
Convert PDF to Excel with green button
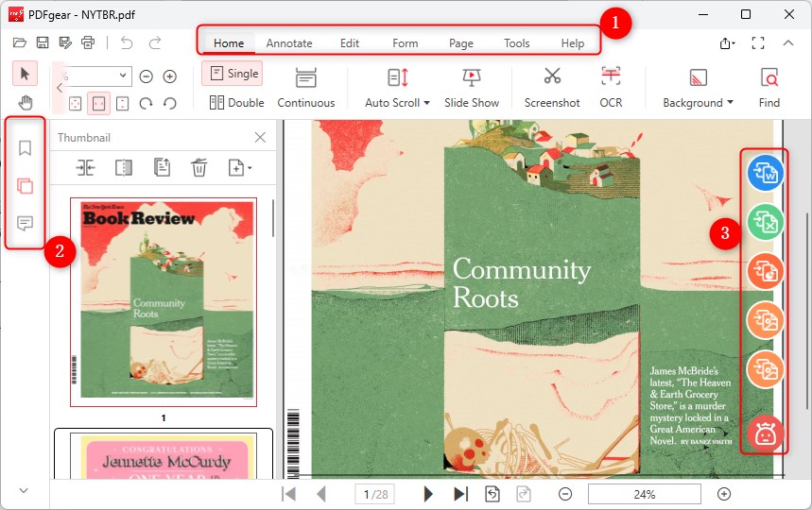tap(765, 222)
